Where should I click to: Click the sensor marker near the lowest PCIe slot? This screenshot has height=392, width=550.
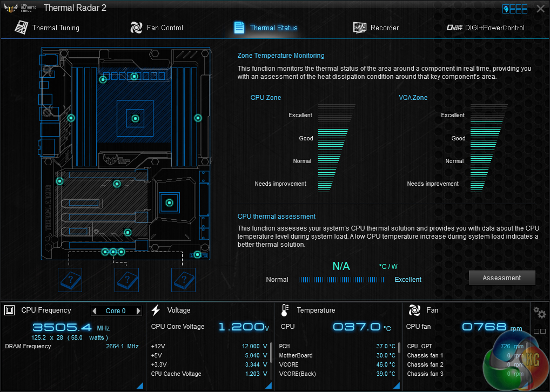point(128,232)
